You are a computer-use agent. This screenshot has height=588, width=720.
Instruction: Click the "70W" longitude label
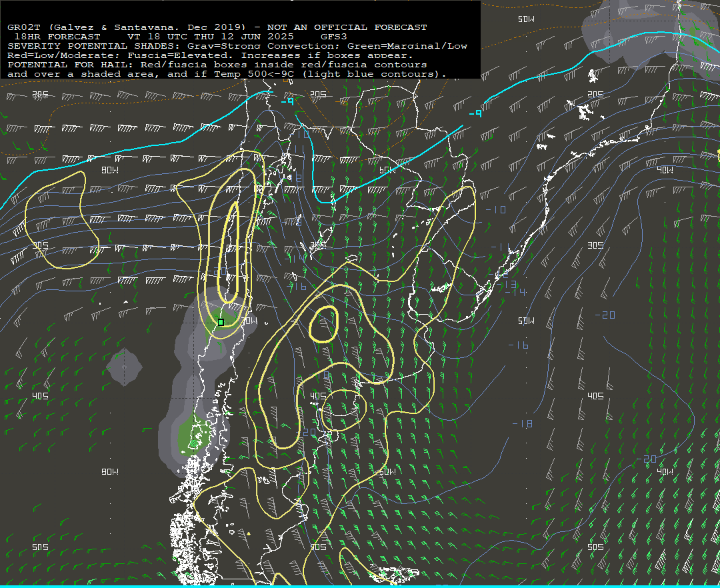(250, 321)
